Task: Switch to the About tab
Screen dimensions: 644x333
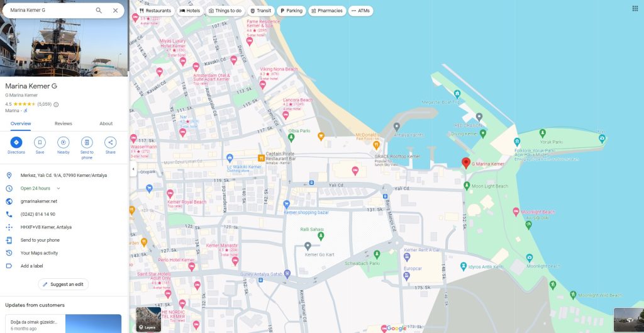Action: point(106,123)
